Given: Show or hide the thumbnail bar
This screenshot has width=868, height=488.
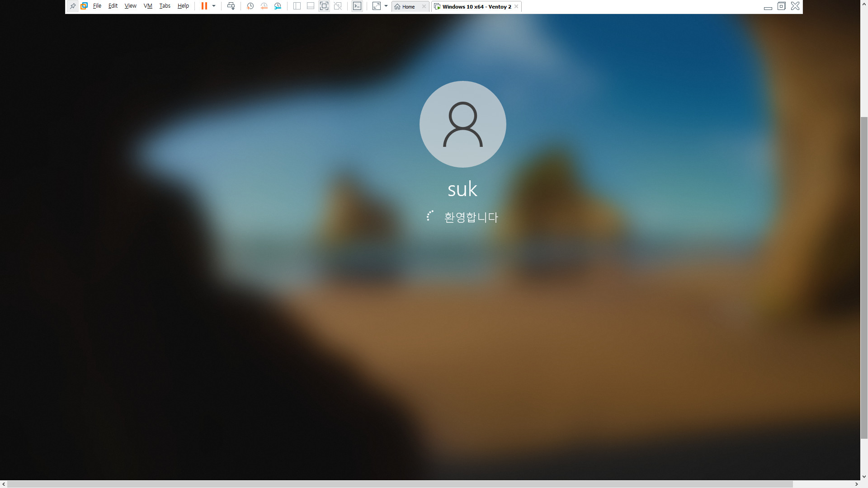Looking at the screenshot, I should [x=311, y=6].
